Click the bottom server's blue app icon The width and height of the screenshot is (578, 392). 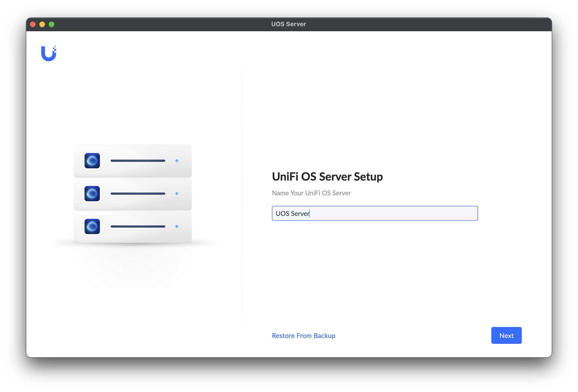[x=92, y=226]
